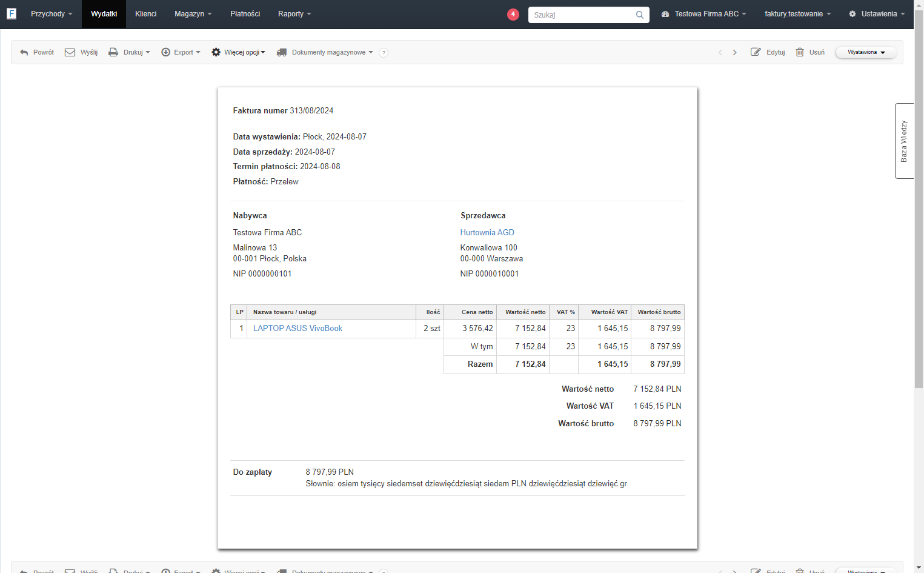The height and width of the screenshot is (573, 924).
Task: Click the page vertical scrollbar thumb
Action: [x=919, y=200]
